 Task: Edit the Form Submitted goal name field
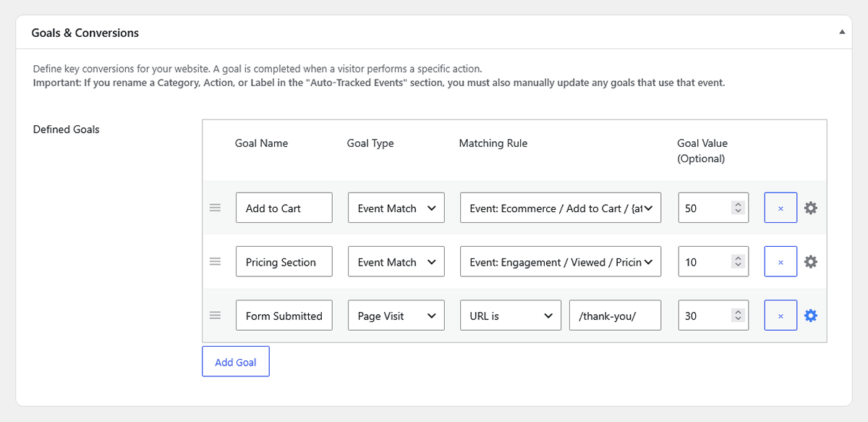[284, 316]
